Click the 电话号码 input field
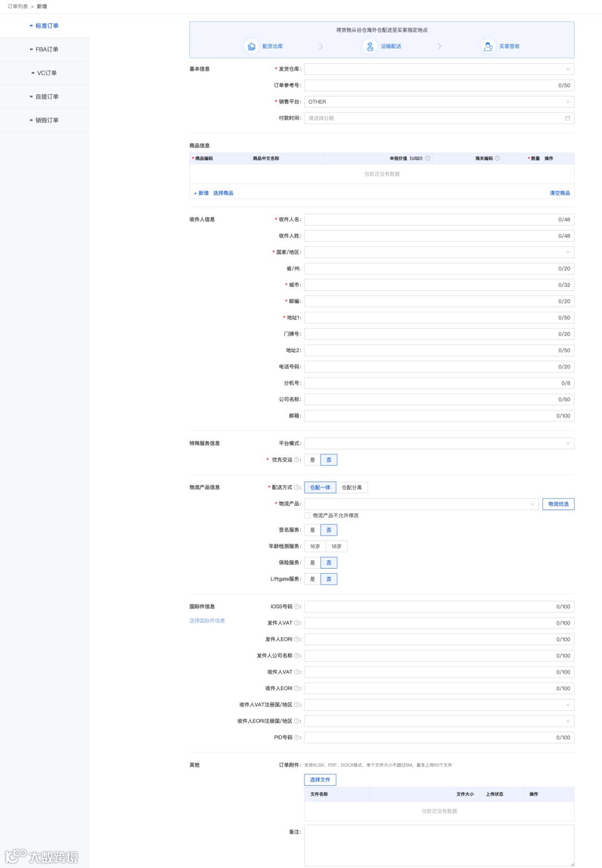 click(x=439, y=367)
